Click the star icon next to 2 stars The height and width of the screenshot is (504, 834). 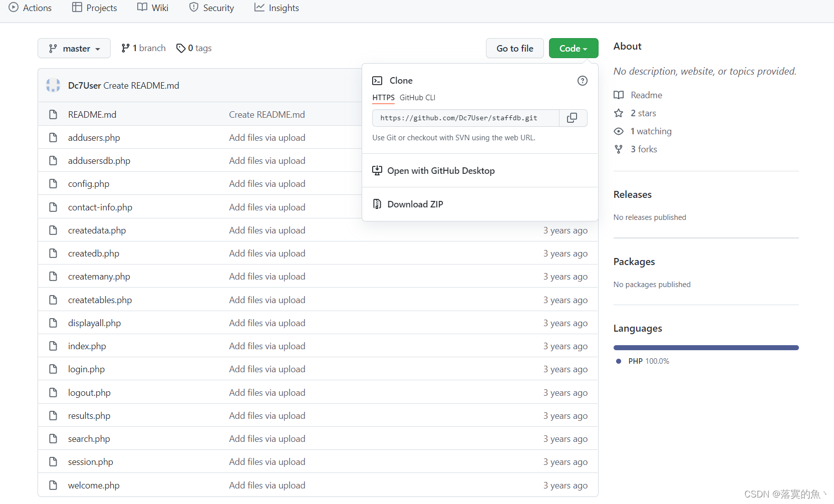619,113
